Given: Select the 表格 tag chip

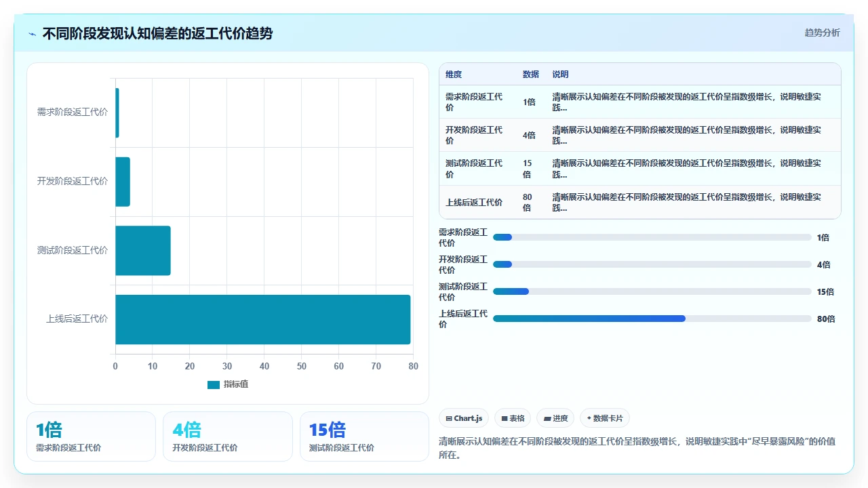Looking at the screenshot, I should pos(513,418).
